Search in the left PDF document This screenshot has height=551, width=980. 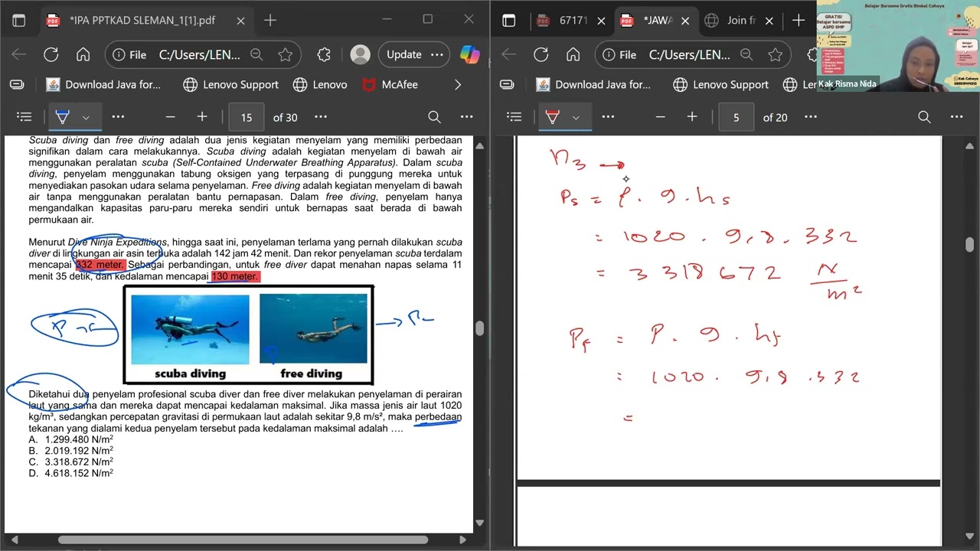click(x=434, y=117)
